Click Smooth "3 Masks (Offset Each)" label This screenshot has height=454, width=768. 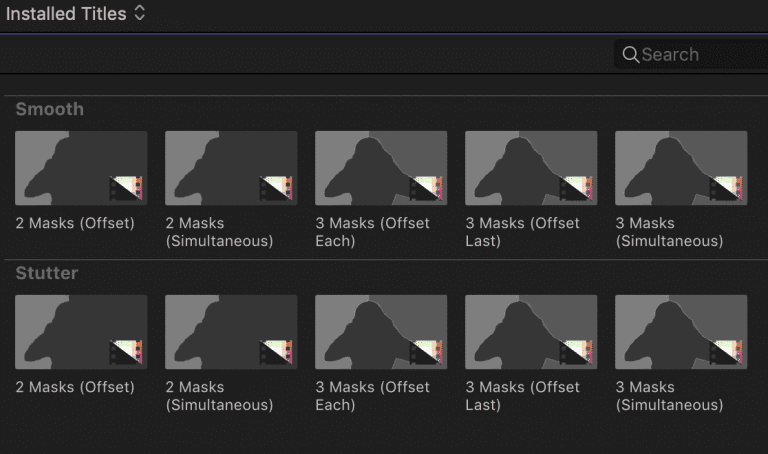(372, 232)
